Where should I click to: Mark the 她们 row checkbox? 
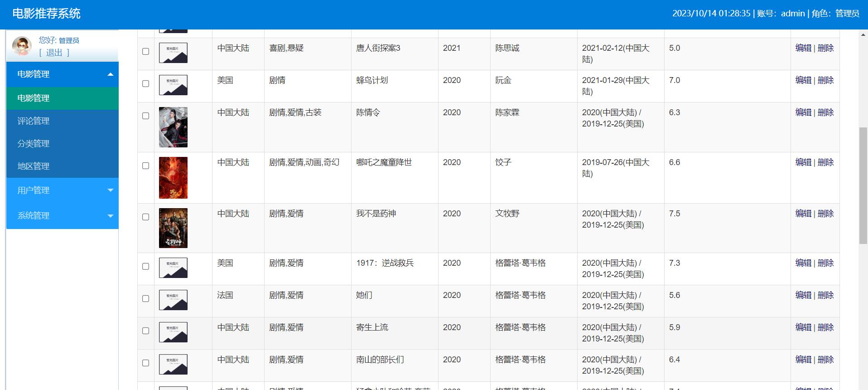pos(146,298)
